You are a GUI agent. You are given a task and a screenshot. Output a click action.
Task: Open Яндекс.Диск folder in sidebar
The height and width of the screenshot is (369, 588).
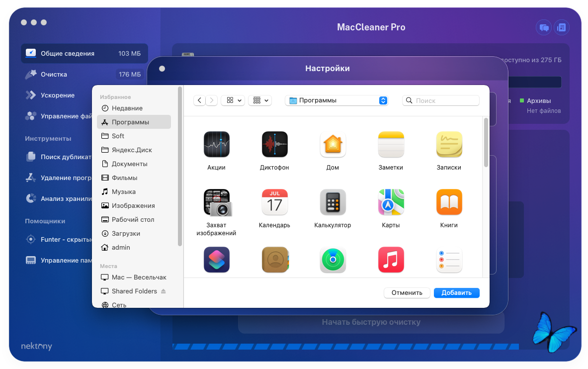(x=134, y=150)
